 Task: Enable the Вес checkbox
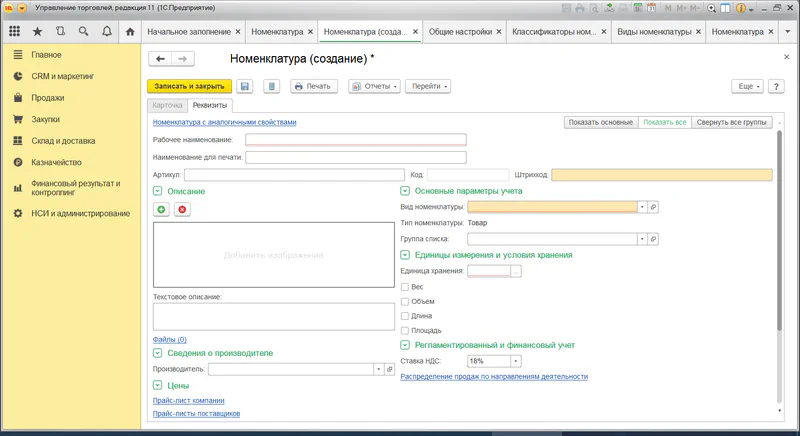coord(404,287)
